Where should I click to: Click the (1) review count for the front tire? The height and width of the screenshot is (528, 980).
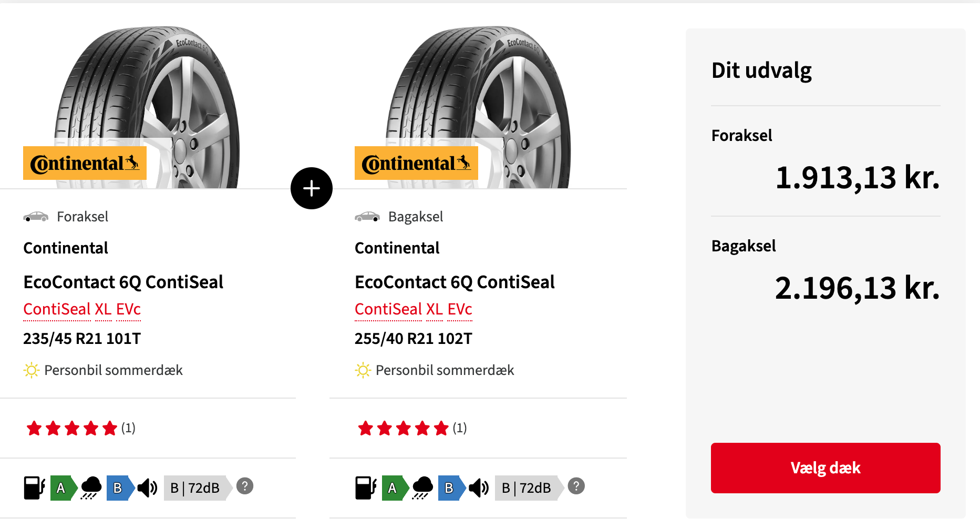pos(128,428)
